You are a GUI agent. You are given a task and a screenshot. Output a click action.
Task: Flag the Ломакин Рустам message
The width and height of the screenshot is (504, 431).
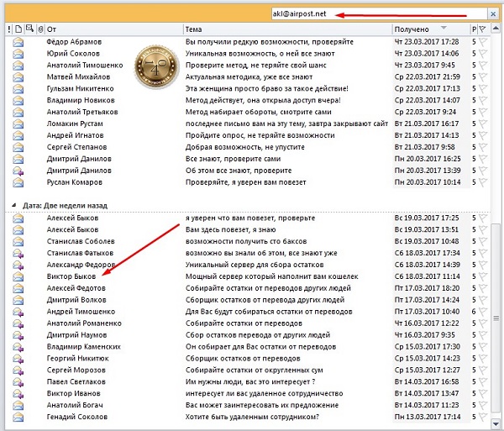pos(483,124)
